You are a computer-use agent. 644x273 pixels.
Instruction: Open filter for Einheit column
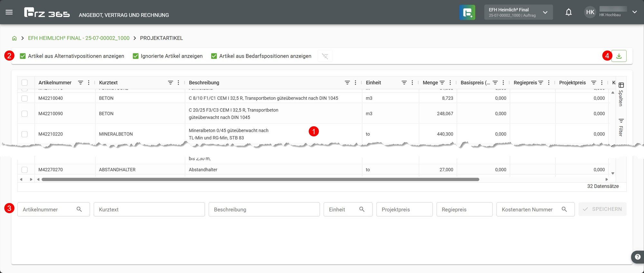[x=404, y=83]
